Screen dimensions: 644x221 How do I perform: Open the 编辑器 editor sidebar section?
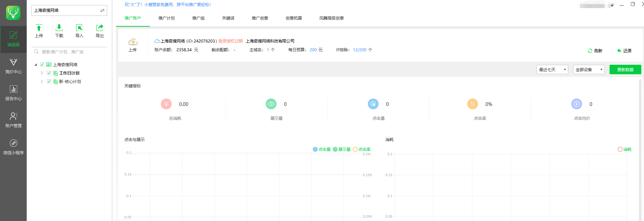click(x=13, y=39)
